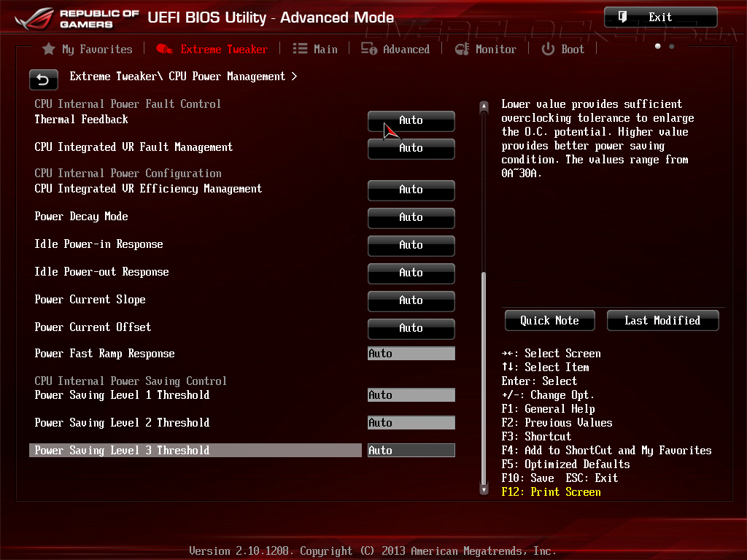The image size is (747, 560).
Task: Open Power Decay Mode dropdown
Action: pos(411,217)
